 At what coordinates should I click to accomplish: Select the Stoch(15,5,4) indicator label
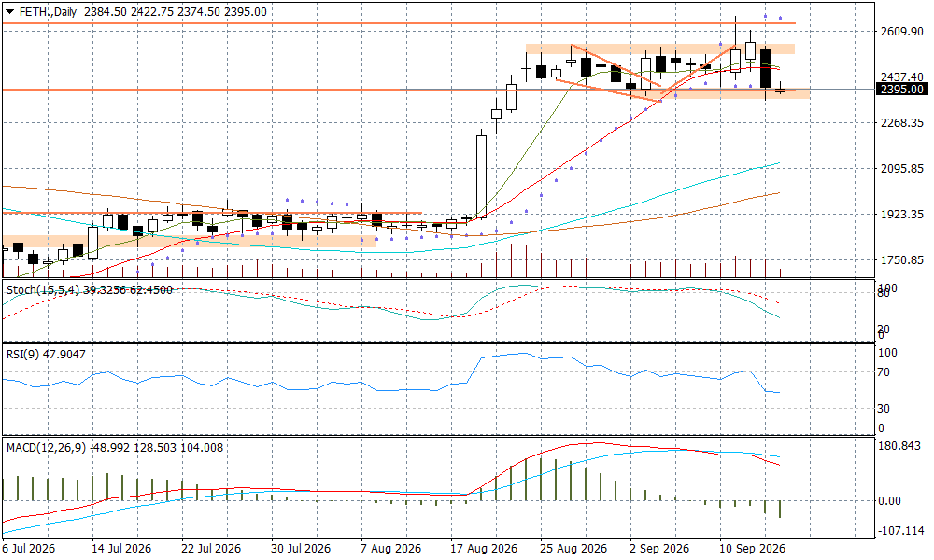click(x=90, y=290)
